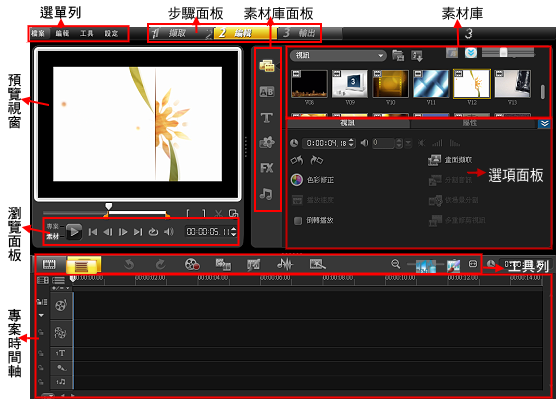The width and height of the screenshot is (556, 399).
Task: Jump to start with Home button
Action: tap(93, 232)
